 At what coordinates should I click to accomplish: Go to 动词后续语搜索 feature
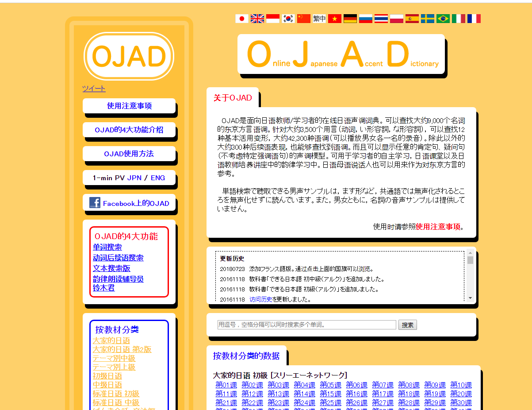click(x=118, y=258)
